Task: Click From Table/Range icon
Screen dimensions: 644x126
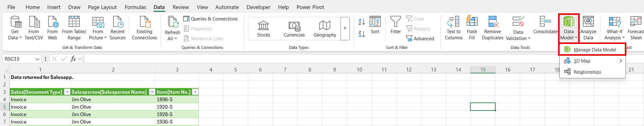Action: tap(74, 22)
